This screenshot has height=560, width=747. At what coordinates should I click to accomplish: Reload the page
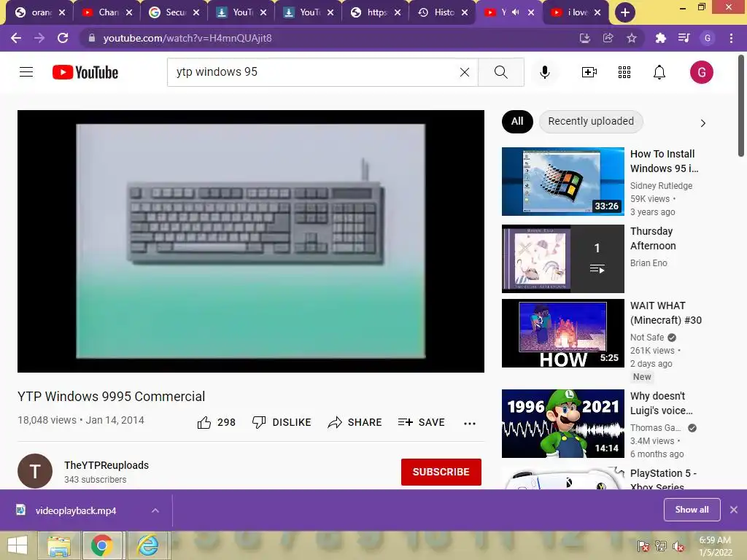pos(63,38)
